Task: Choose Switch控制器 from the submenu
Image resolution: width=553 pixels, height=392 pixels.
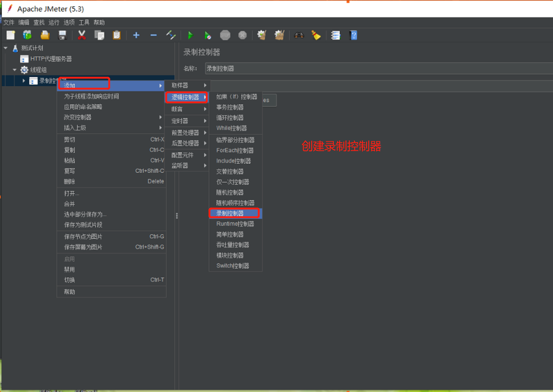Action: (236, 266)
